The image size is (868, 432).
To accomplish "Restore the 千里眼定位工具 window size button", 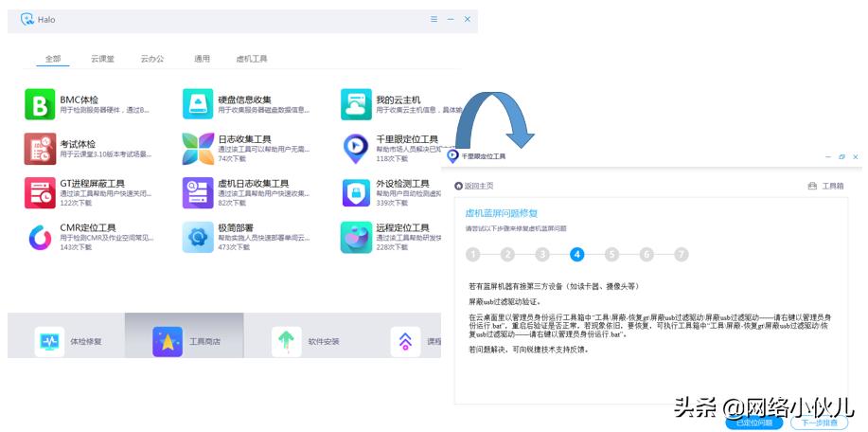I will pyautogui.click(x=842, y=156).
